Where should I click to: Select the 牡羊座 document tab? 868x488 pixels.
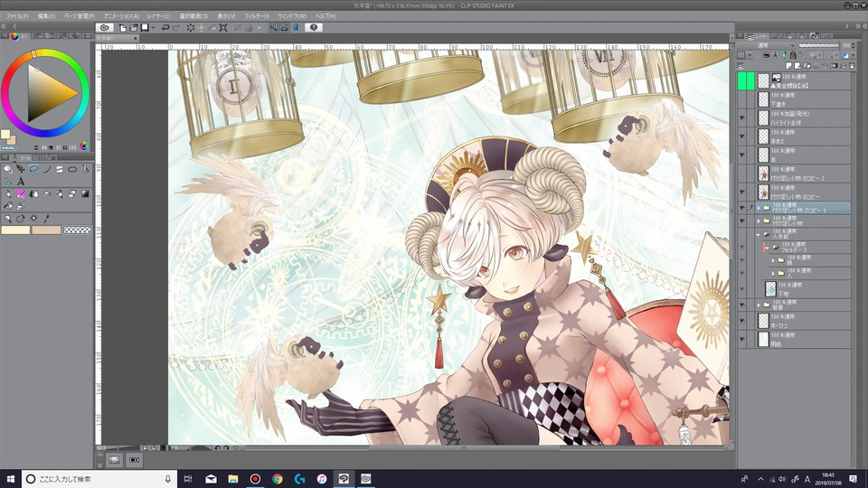pos(117,38)
